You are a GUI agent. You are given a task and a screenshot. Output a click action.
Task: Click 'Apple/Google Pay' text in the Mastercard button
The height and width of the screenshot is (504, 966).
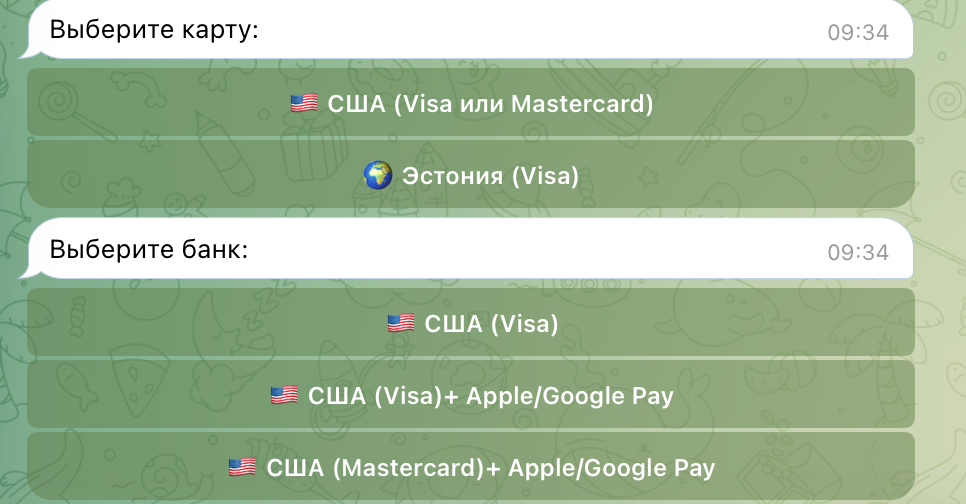[611, 468]
